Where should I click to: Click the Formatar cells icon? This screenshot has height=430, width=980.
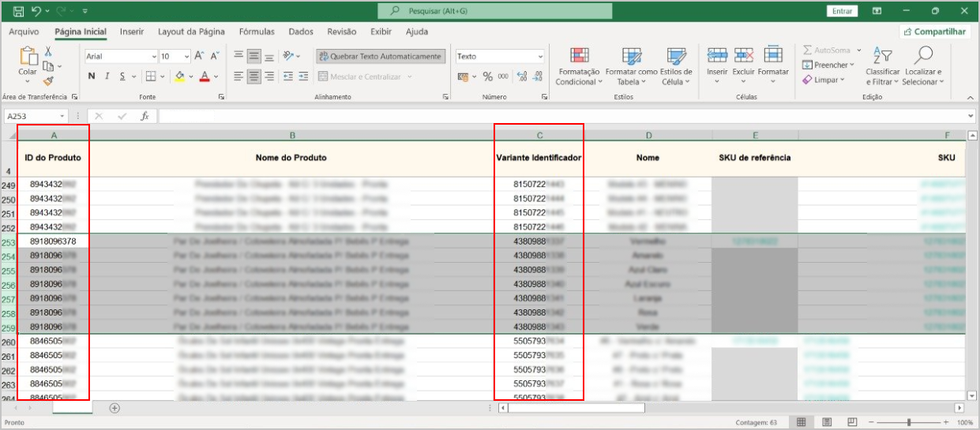click(773, 55)
